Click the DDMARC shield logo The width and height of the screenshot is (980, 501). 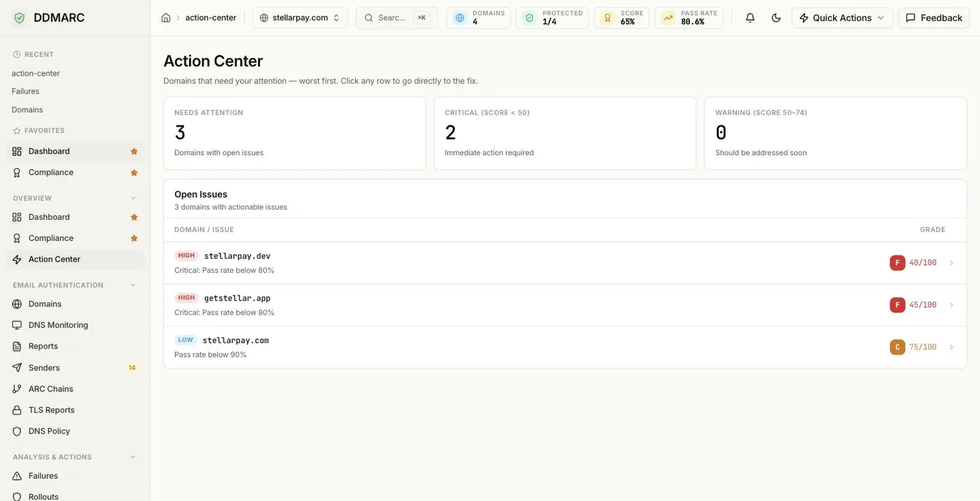(x=19, y=18)
